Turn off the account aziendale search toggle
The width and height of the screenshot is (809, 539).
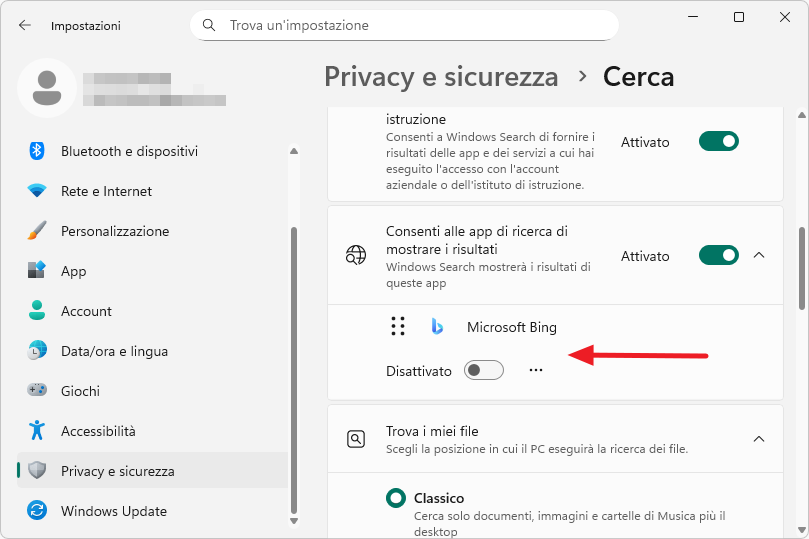pyautogui.click(x=719, y=141)
